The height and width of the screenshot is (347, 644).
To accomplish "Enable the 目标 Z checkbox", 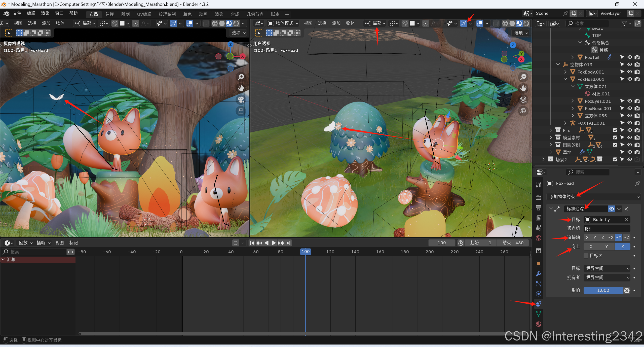I will point(586,256).
